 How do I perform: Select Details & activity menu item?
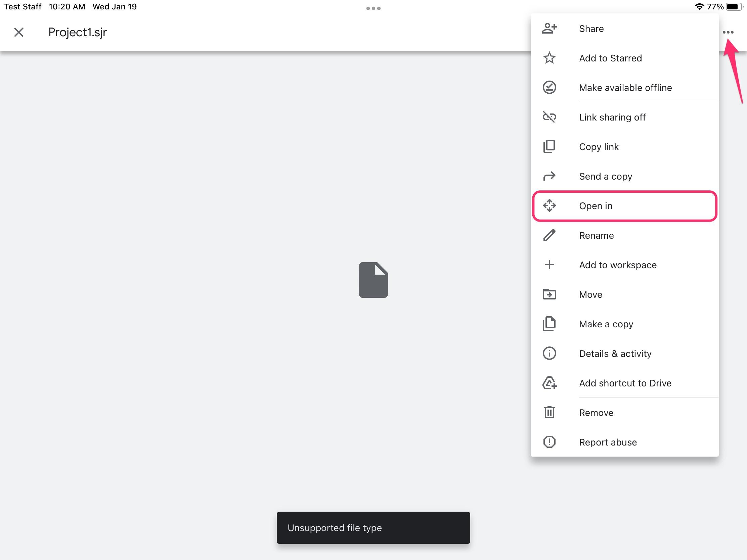click(615, 354)
